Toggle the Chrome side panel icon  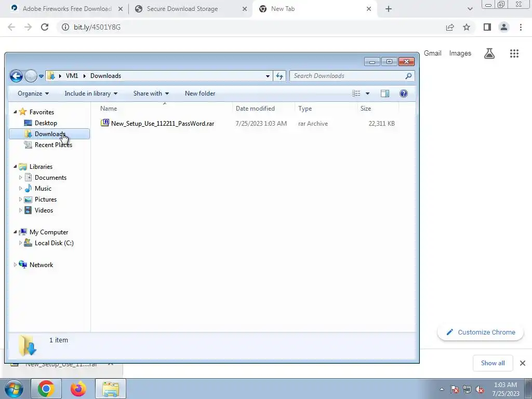[487, 27]
